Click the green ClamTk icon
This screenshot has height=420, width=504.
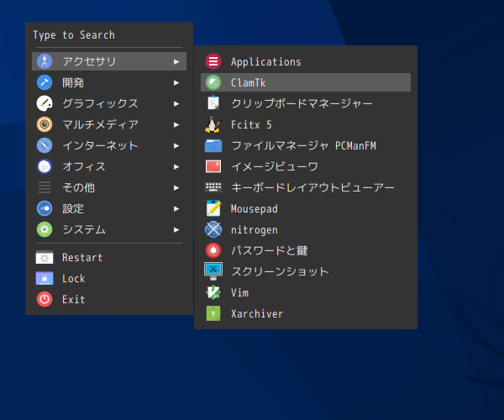click(x=213, y=82)
